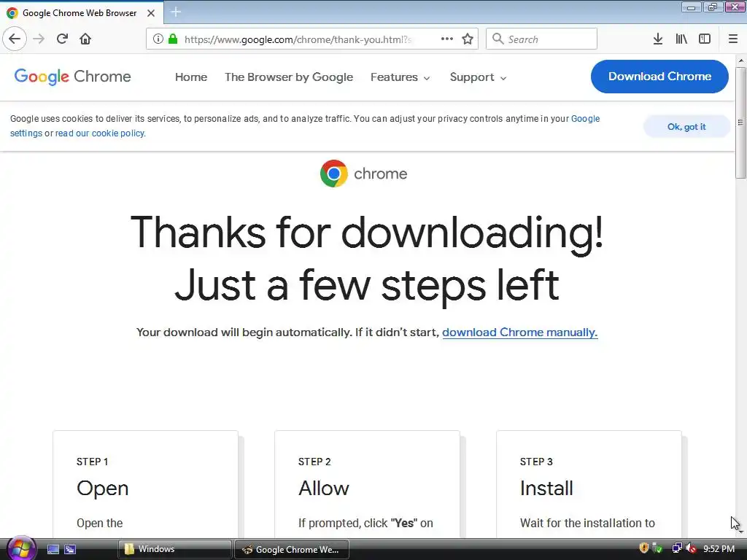This screenshot has width=747, height=560.
Task: Click the 9:52 PM clock
Action: pos(719,548)
